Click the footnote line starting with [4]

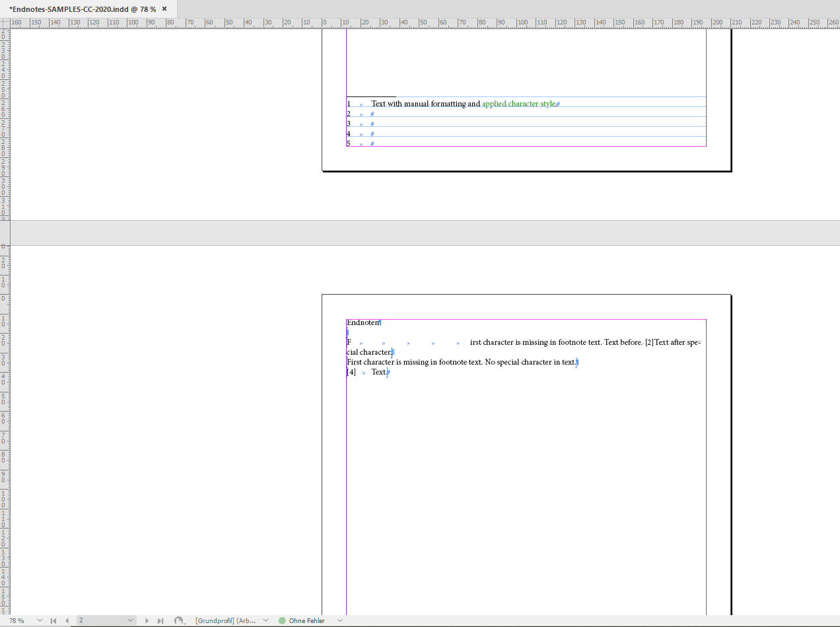click(x=367, y=371)
